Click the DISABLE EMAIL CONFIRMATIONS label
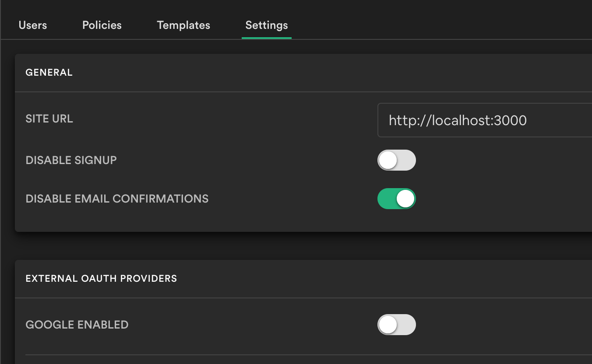 point(117,198)
